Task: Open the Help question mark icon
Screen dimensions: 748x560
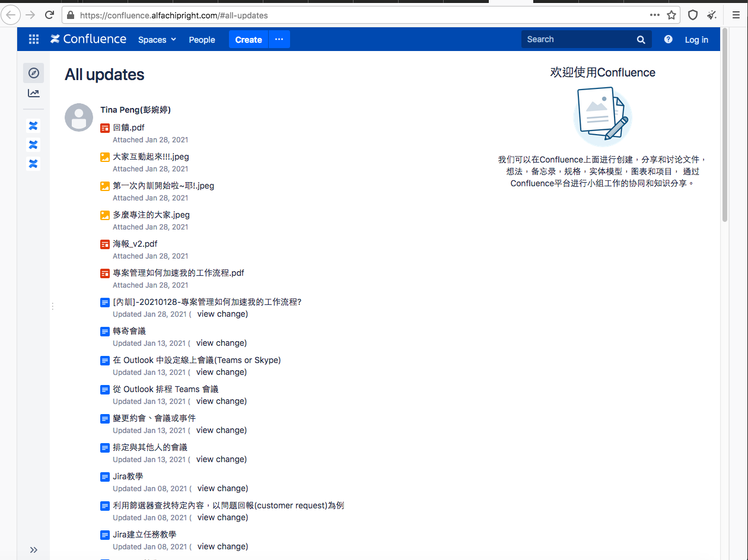Action: (x=669, y=39)
